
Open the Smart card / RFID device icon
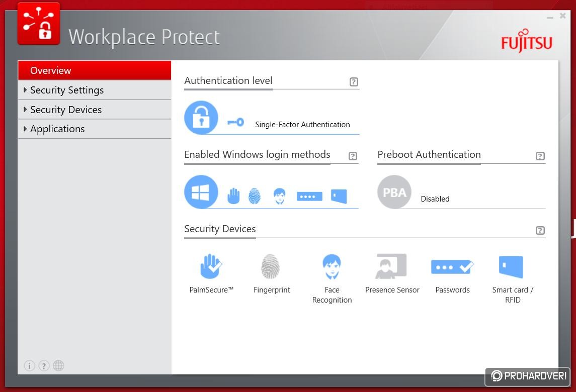tap(511, 267)
